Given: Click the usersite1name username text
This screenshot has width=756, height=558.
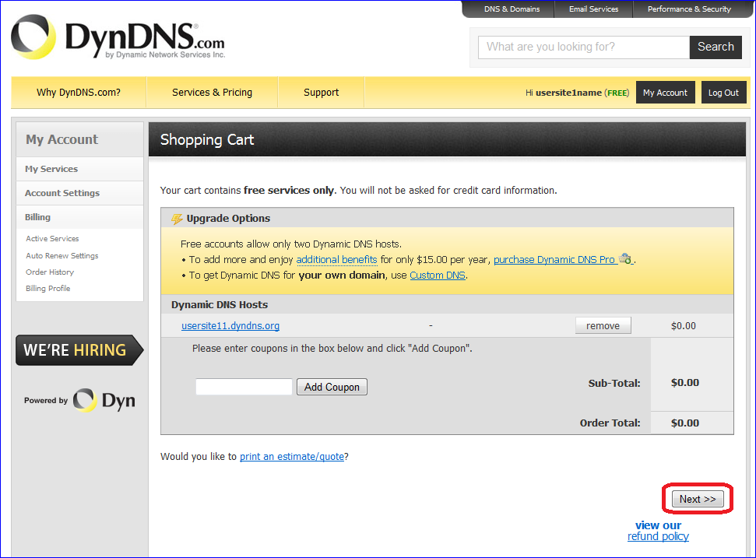Looking at the screenshot, I should [568, 93].
